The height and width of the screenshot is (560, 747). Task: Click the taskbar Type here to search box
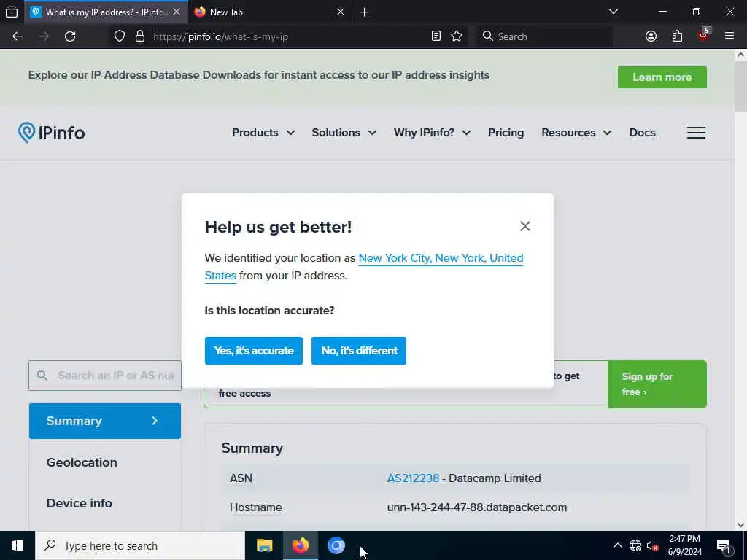[x=140, y=545]
